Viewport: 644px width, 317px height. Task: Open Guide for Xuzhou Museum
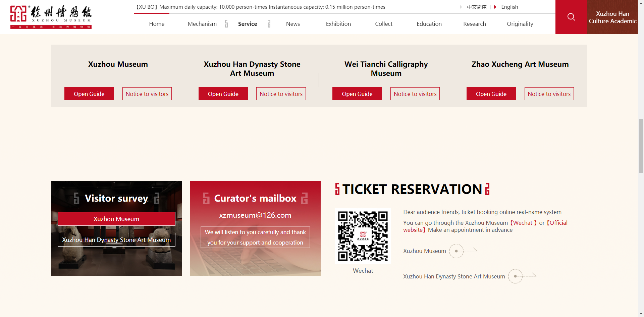point(89,94)
